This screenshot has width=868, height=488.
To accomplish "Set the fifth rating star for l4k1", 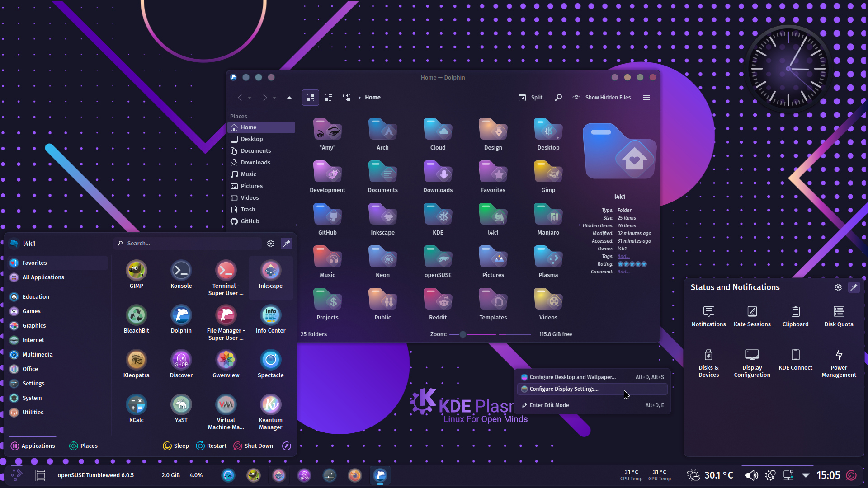I will (x=644, y=264).
